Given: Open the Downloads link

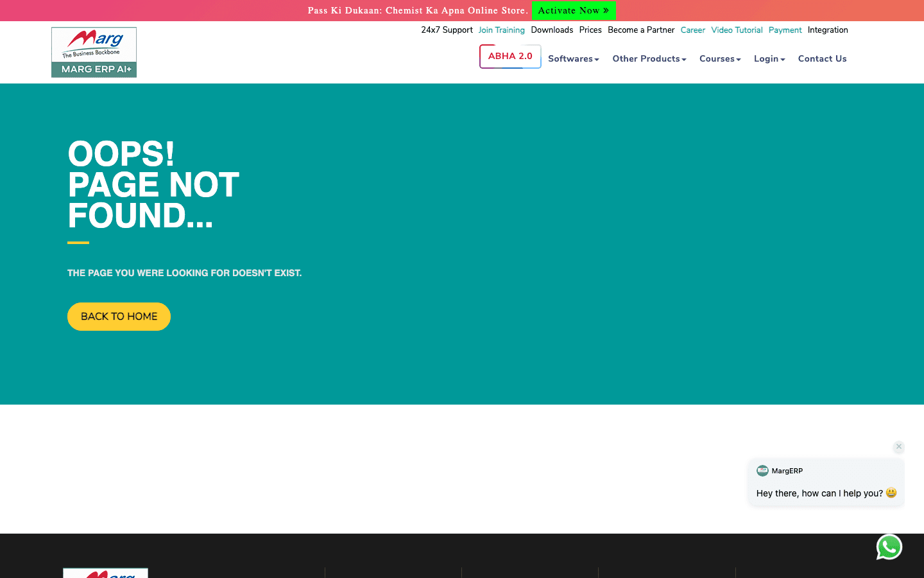Looking at the screenshot, I should (552, 30).
